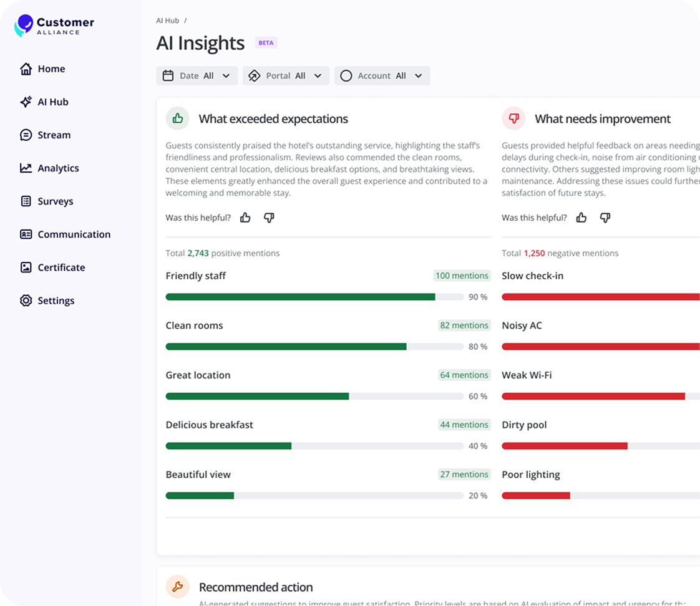Click the AI Hub breadcrumb link
The width and height of the screenshot is (700, 606).
tap(167, 21)
